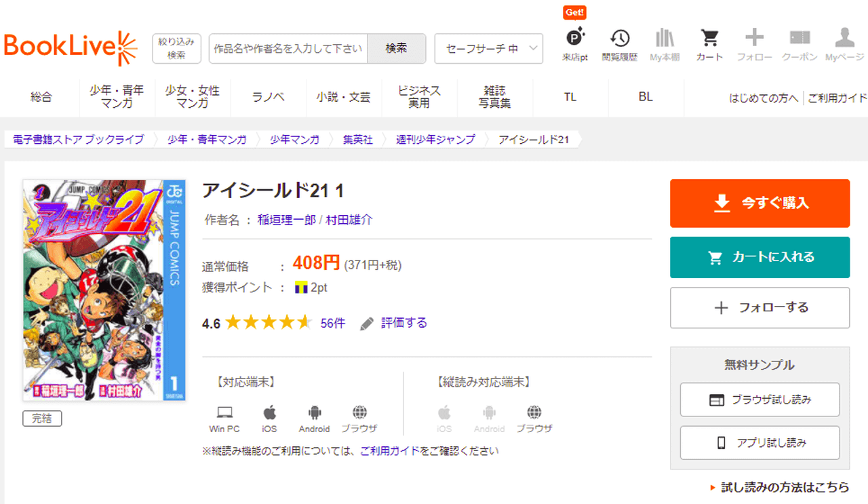Image resolution: width=868 pixels, height=504 pixels.
Task: Click the アイシールド21 cover thumbnail
Action: 104,290
